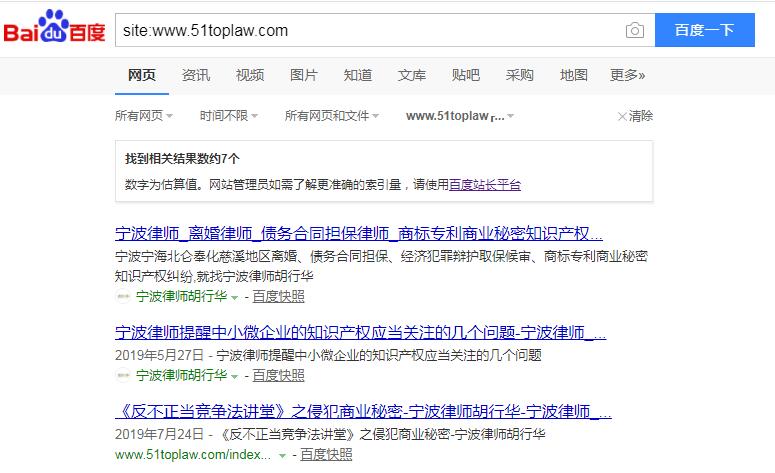Screen dimensions: 775x473
Task: Open the www.51toplaw site filter dropdown
Action: click(x=460, y=116)
